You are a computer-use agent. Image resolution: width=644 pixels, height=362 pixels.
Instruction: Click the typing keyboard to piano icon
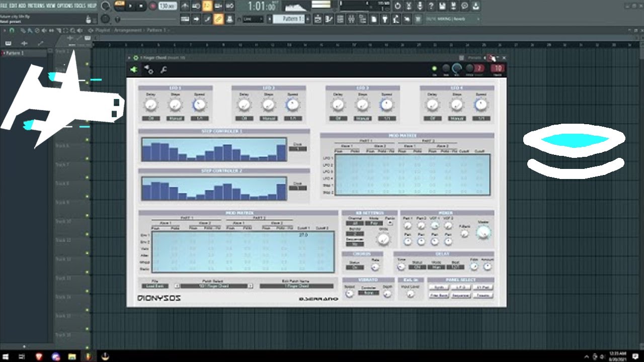coord(185,19)
